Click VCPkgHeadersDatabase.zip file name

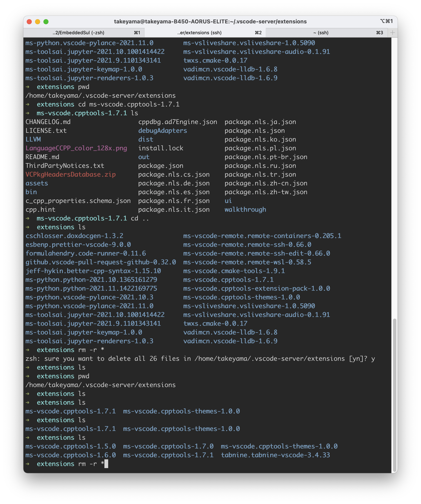coord(71,175)
